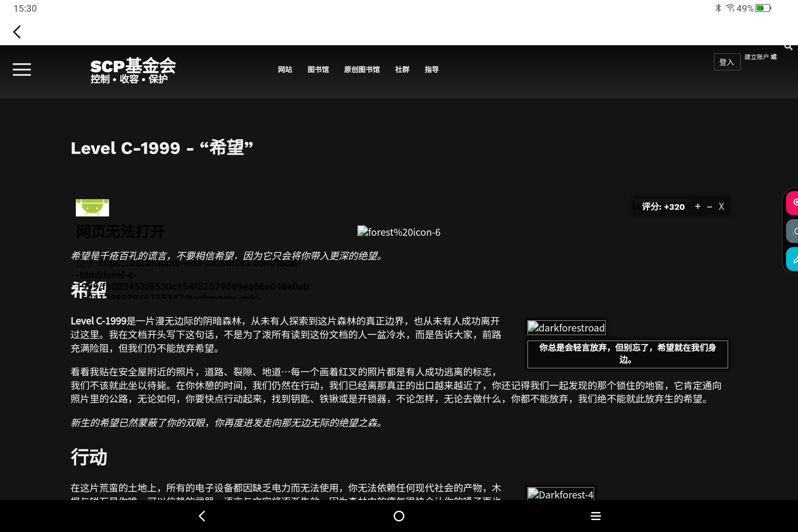Click the forest icon-6 broken image
Viewport: 798px width, 532px height.
click(399, 232)
